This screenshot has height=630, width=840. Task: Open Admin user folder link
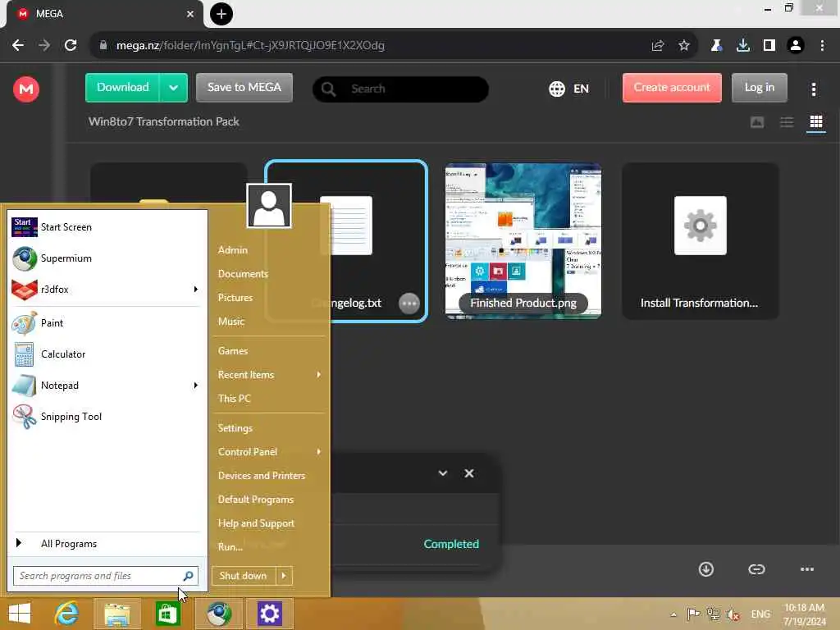tap(232, 250)
